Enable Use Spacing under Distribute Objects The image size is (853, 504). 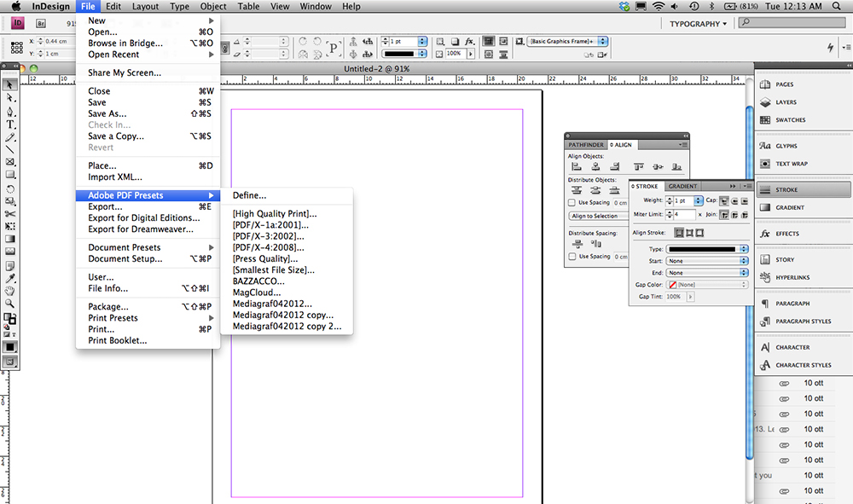click(x=572, y=203)
